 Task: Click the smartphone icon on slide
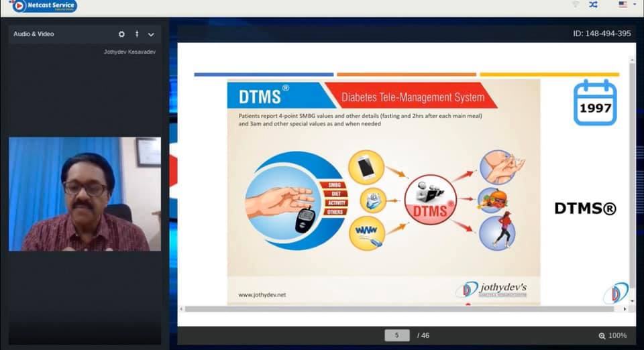point(366,167)
